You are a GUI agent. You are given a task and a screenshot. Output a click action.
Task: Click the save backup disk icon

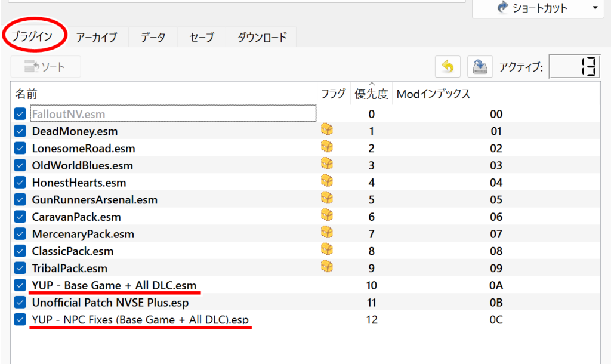tap(479, 67)
